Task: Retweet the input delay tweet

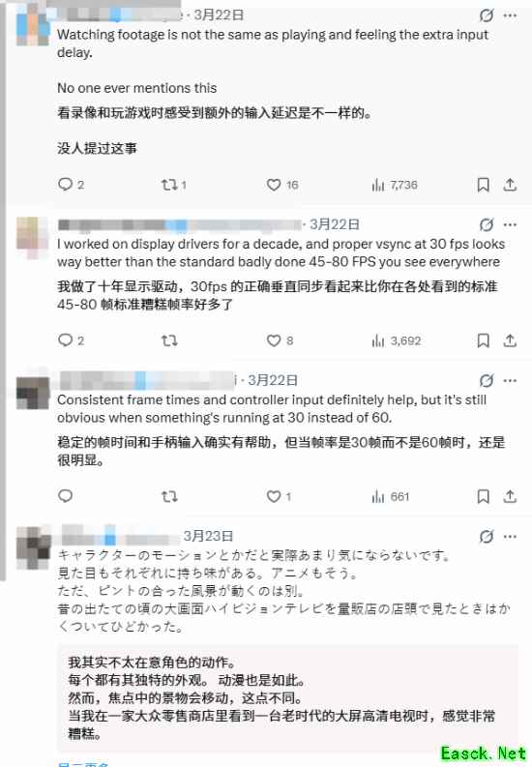Action: tap(173, 185)
